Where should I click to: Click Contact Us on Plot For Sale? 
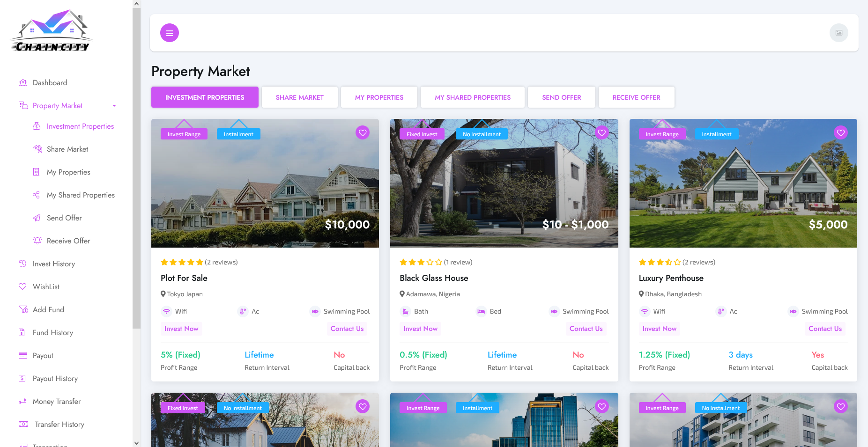(x=347, y=329)
